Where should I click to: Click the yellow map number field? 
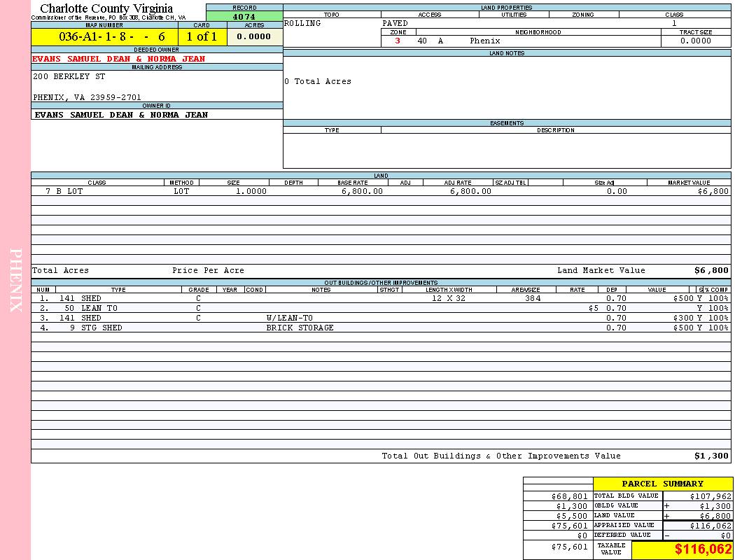click(104, 37)
